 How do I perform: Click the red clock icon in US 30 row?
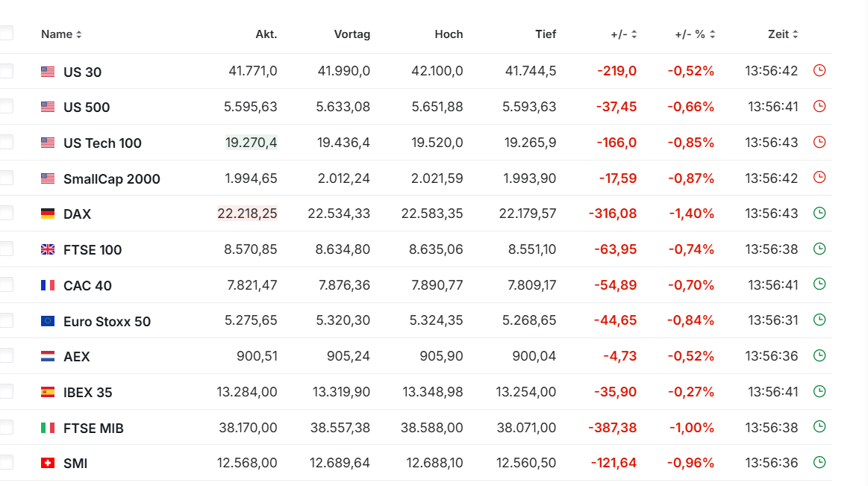[x=819, y=71]
